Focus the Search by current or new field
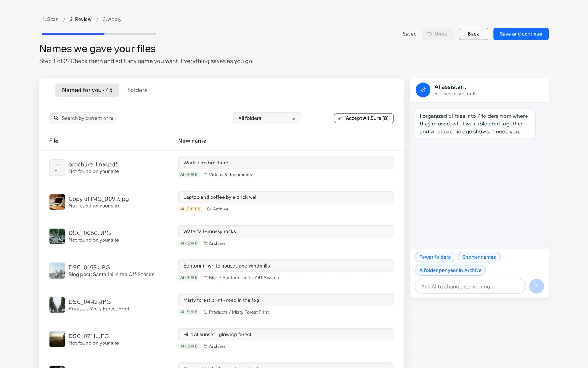Viewport: 588px width, 368px height. coord(83,118)
